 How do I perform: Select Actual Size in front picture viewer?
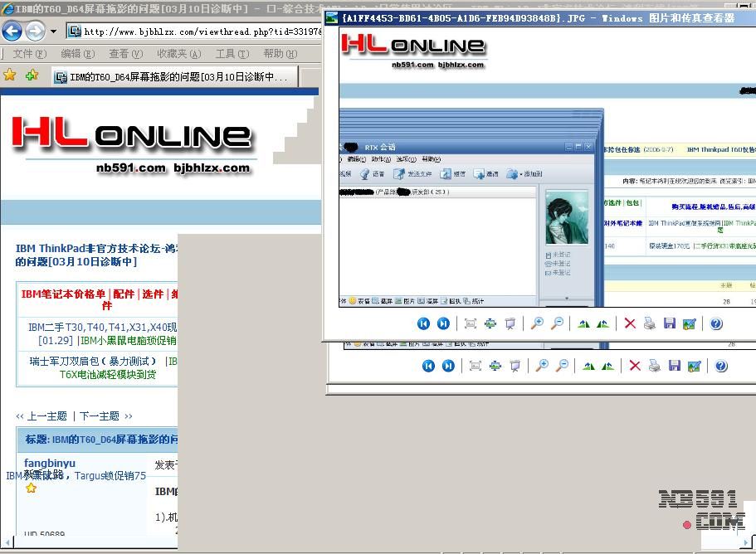(490, 323)
